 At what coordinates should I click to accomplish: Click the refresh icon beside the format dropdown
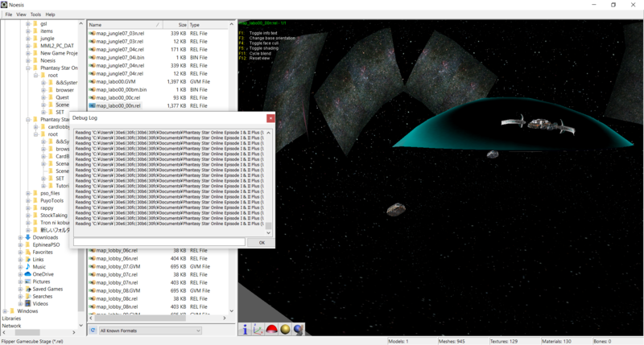(x=93, y=331)
